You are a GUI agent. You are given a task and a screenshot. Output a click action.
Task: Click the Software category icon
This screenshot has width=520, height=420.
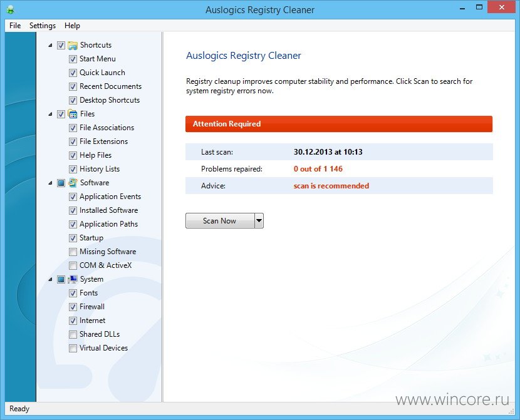point(73,183)
